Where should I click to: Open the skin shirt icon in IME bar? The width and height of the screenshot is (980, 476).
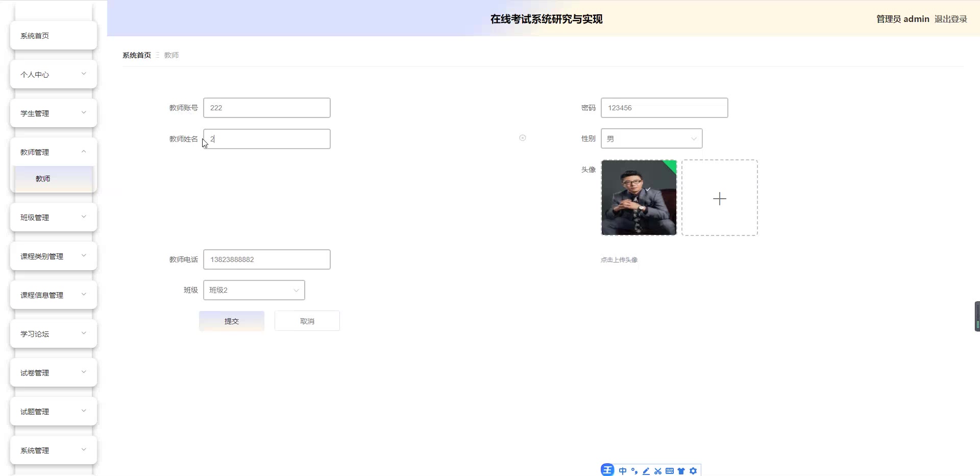(681, 471)
